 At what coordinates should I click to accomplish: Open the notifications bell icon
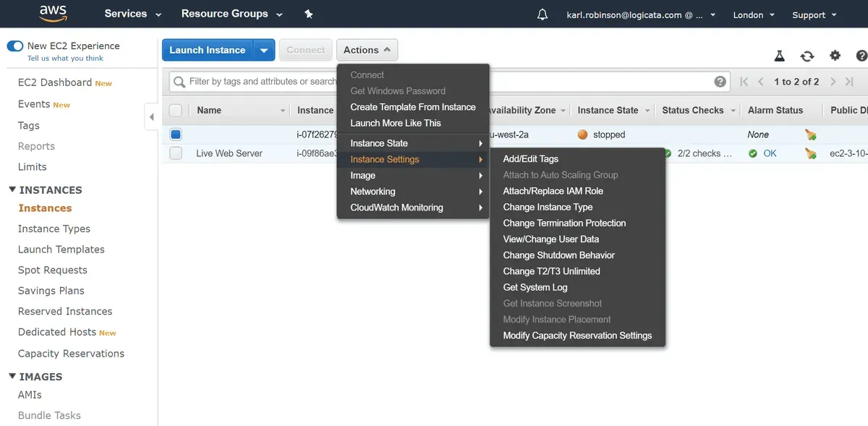(x=542, y=14)
